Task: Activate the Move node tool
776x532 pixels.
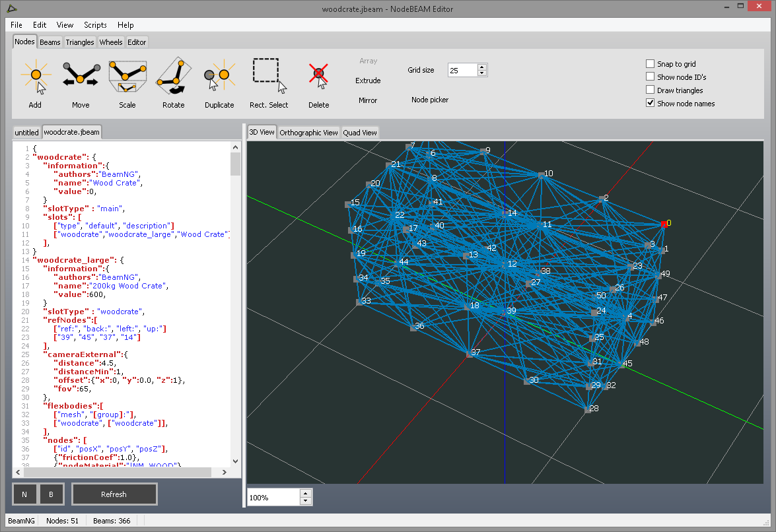Action: coord(81,83)
